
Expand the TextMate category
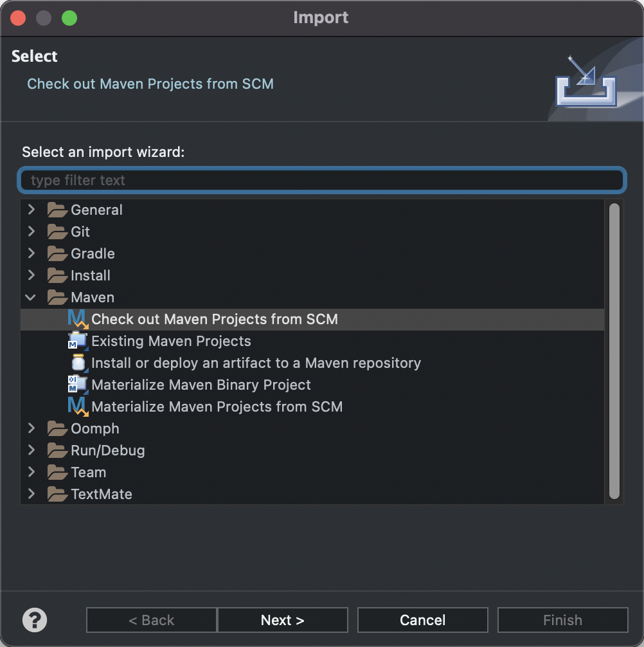(x=31, y=494)
